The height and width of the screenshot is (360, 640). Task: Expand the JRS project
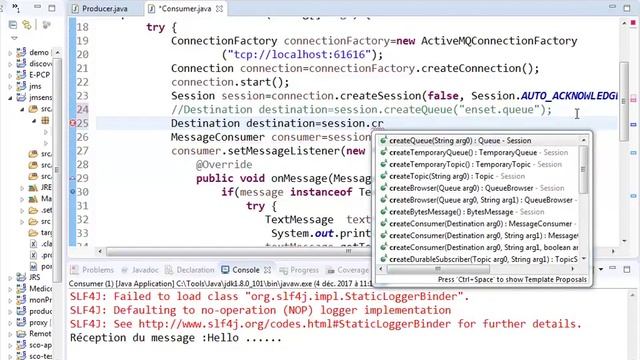pyautogui.click(x=10, y=278)
